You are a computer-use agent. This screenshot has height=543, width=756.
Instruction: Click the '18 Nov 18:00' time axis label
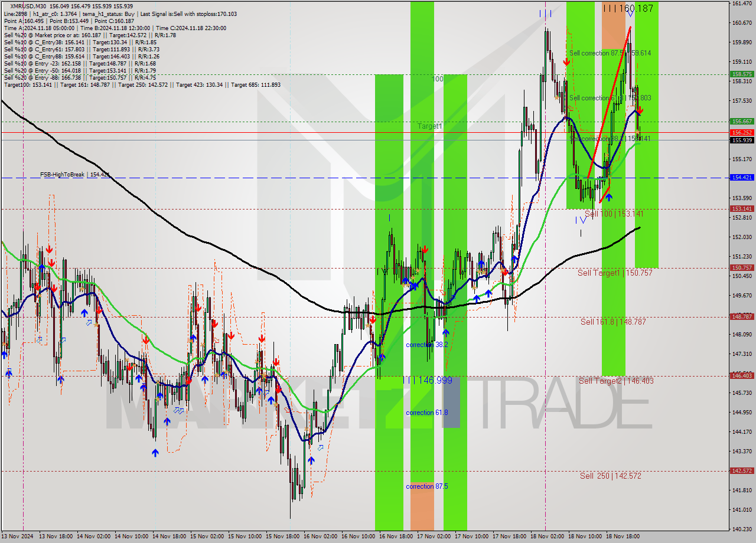point(623,537)
